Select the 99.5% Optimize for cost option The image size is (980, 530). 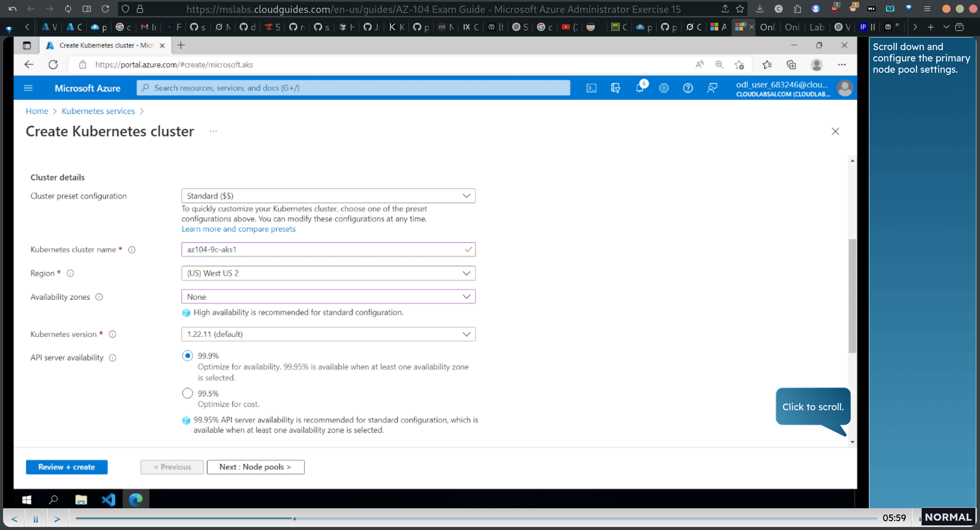coord(187,393)
